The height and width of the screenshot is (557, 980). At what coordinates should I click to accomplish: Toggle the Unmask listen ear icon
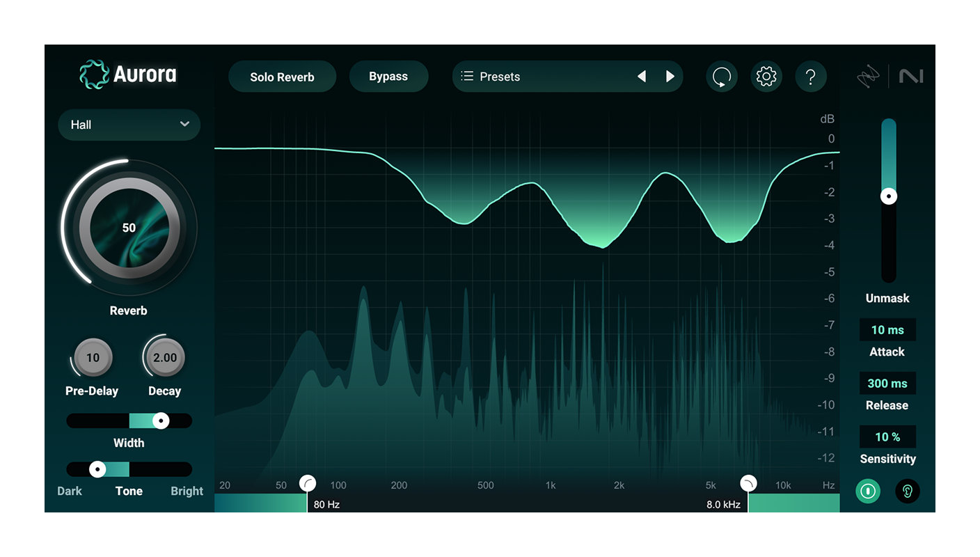click(908, 491)
